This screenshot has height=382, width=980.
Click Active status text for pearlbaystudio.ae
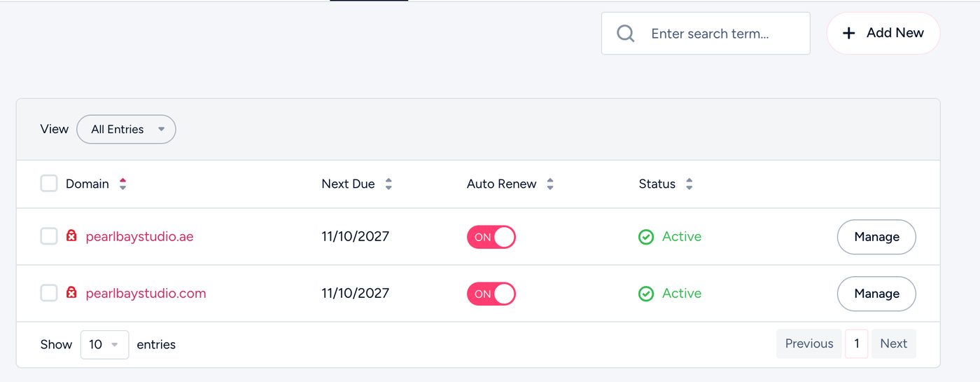682,236
